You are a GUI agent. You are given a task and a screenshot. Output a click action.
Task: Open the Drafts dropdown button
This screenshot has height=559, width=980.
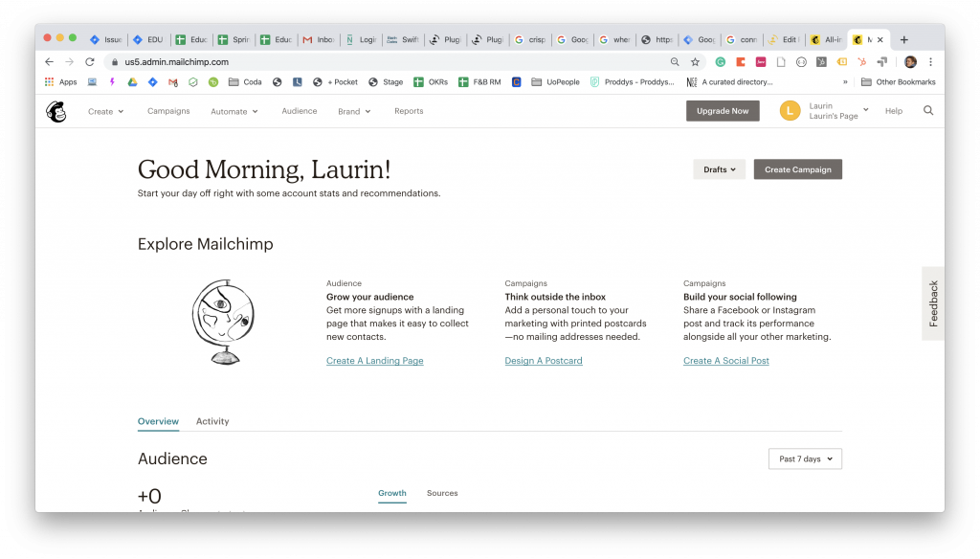click(719, 169)
